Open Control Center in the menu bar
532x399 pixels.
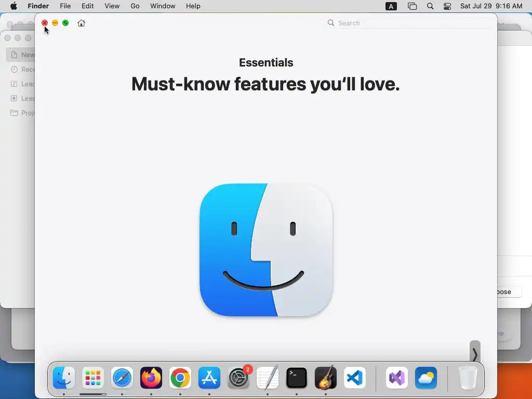[447, 6]
